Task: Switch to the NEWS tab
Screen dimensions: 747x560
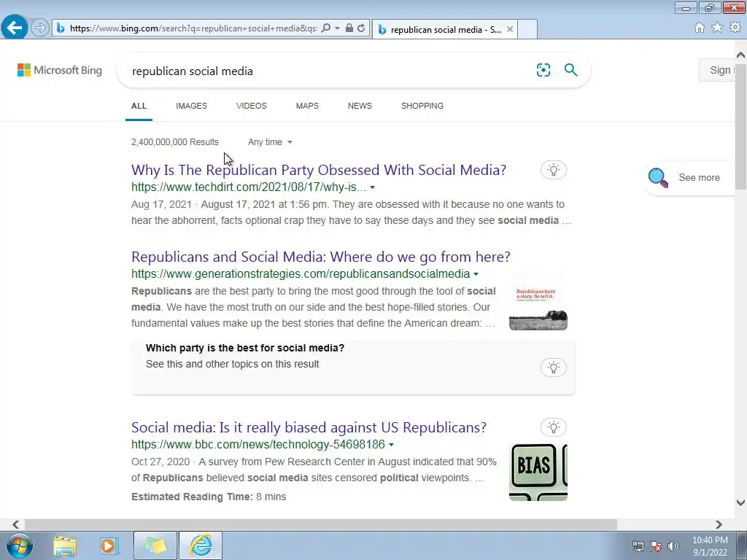Action: point(360,106)
